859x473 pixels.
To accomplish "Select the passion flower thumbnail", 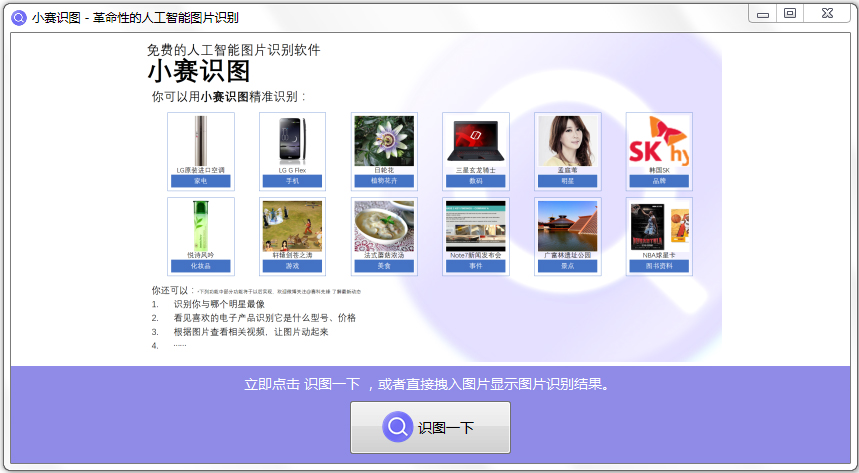I will coord(384,141).
